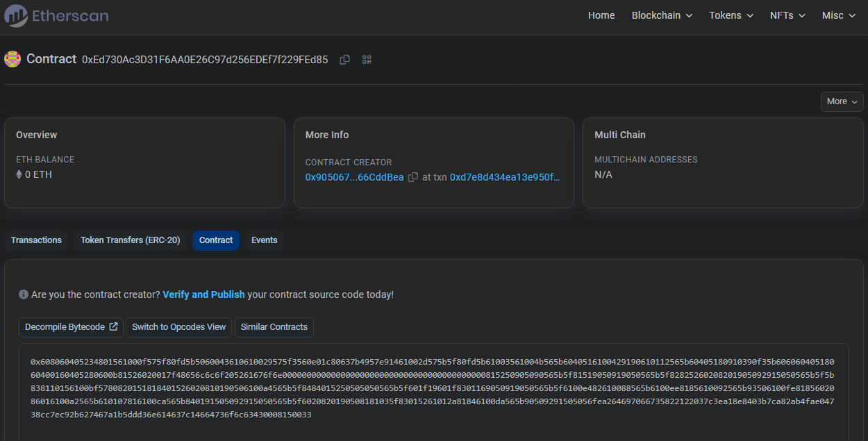Show the contract address QR code
Image resolution: width=868 pixels, height=441 pixels.
click(367, 60)
